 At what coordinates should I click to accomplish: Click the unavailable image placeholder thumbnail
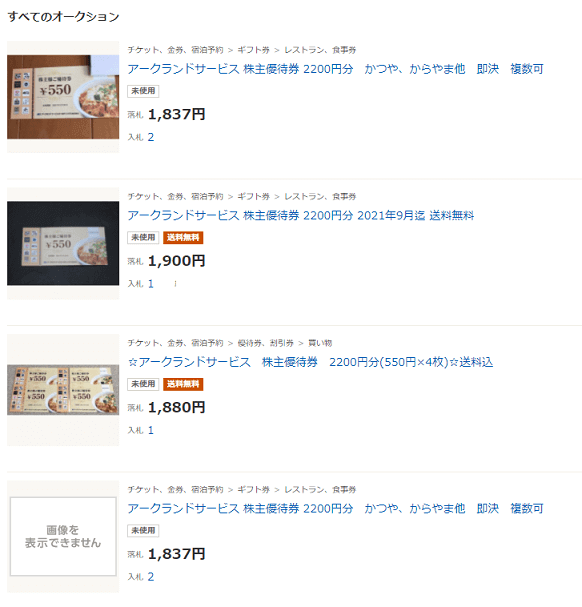pyautogui.click(x=63, y=537)
